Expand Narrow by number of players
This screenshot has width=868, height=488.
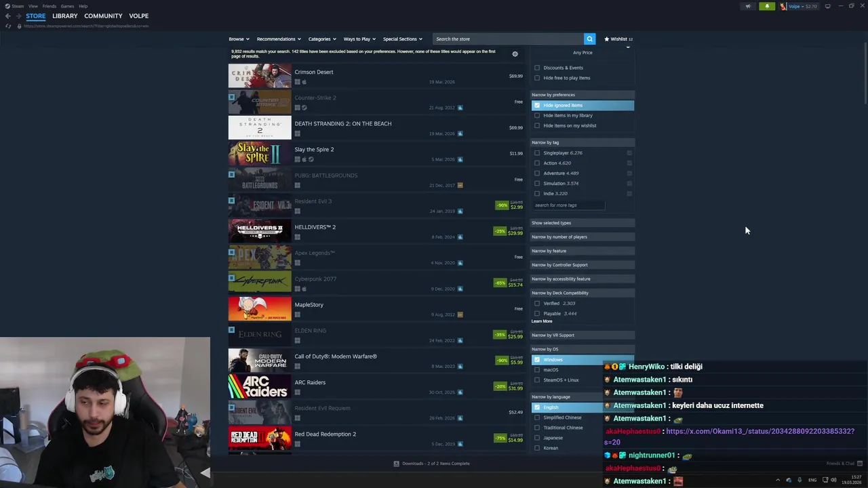582,237
